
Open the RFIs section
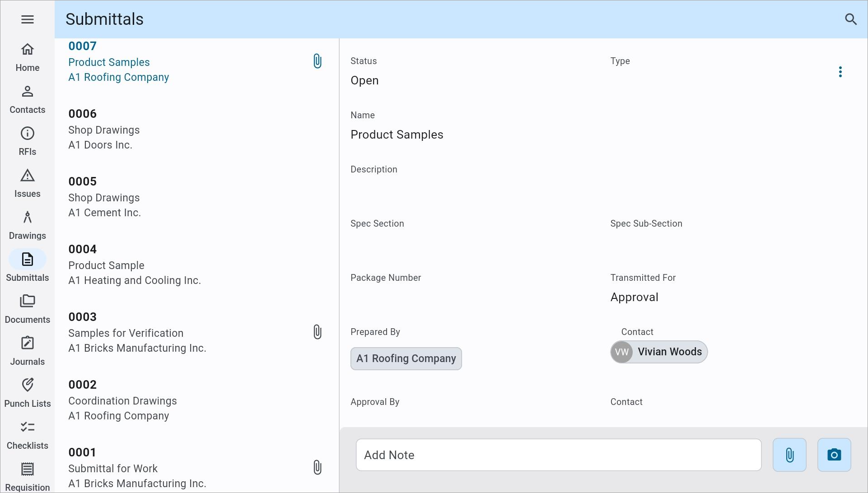[28, 141]
